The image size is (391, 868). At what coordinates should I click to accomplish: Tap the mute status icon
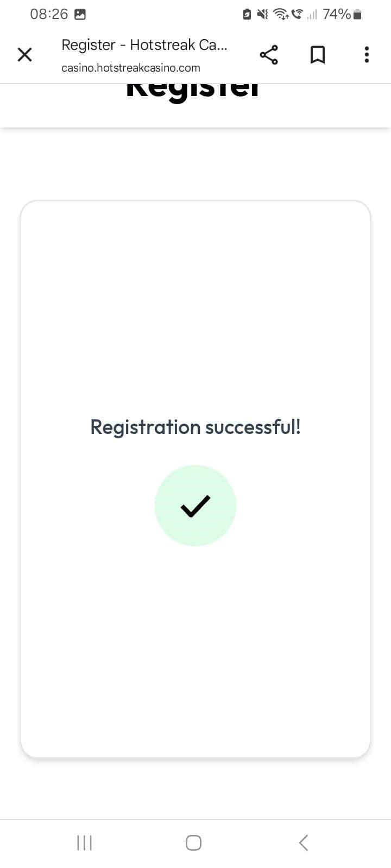coord(261,14)
